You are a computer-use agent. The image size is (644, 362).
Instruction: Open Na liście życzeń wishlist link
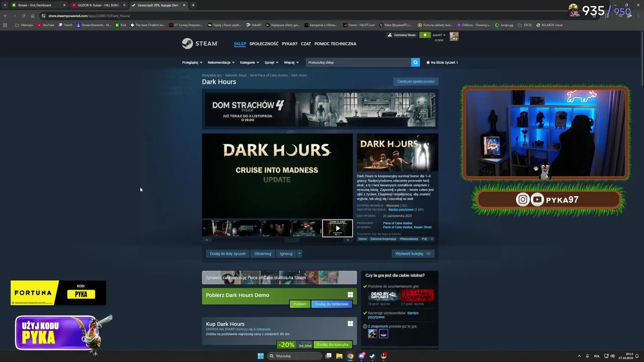442,62
